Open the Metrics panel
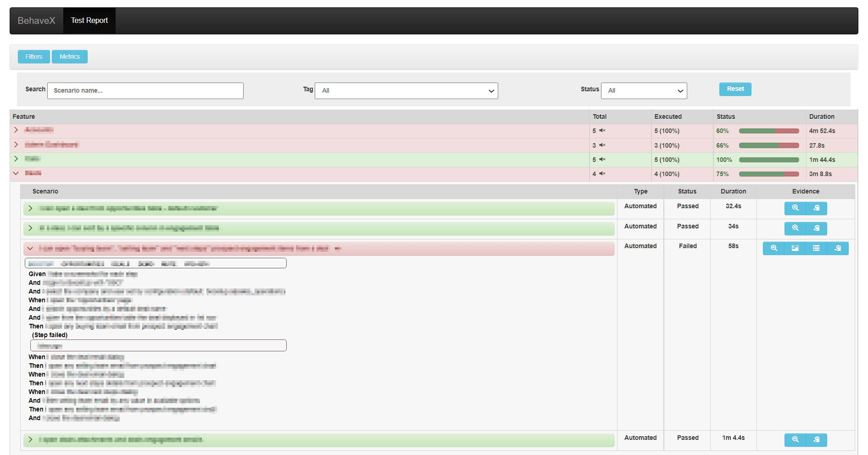This screenshot has height=455, width=868. tap(69, 56)
